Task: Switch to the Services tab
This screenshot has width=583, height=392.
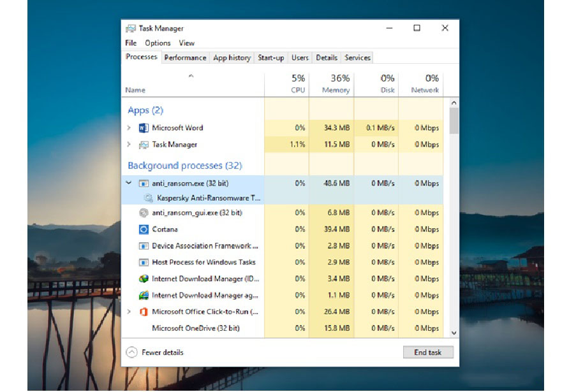Action: (x=357, y=57)
